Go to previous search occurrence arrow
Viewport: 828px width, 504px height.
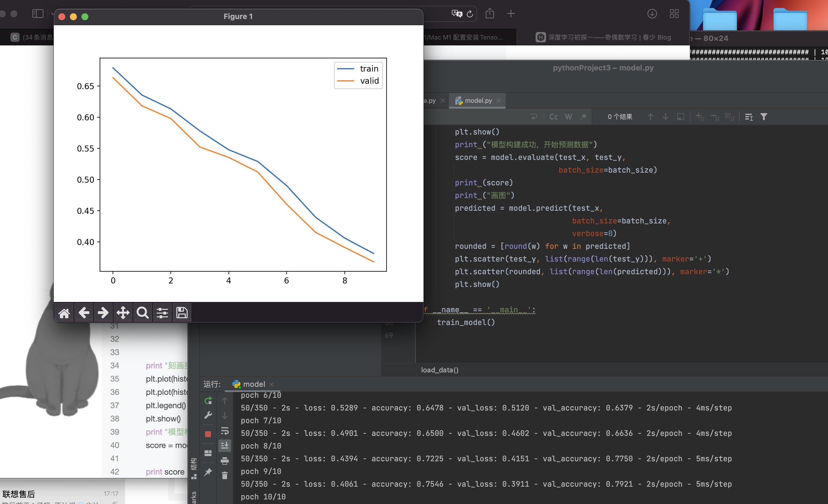[x=651, y=117]
